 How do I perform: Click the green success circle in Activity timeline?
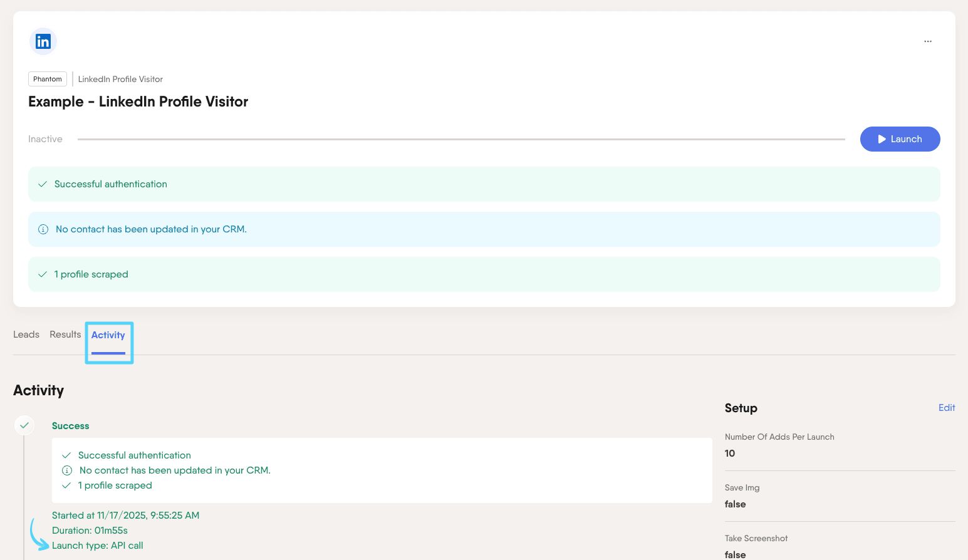pos(24,425)
